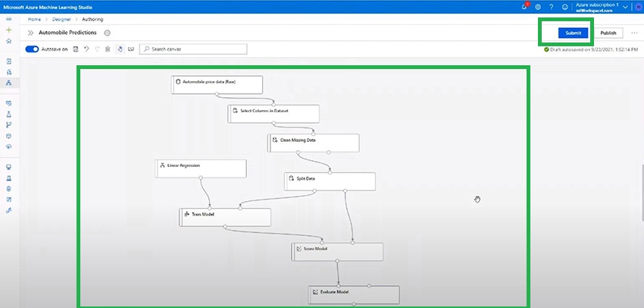Open the user account avatar
Screen dimensions: 644x308
pos(639,7)
